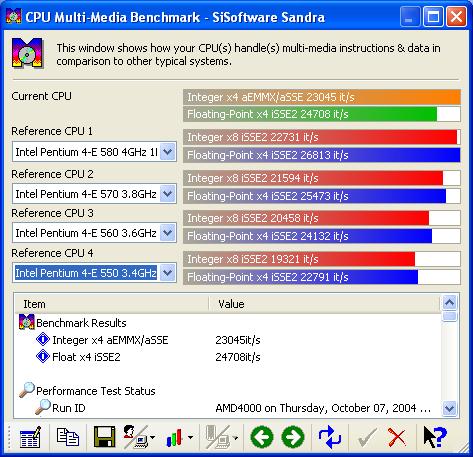Open the send icon's small dropdown arrow
The image size is (473, 457).
[x=152, y=437]
